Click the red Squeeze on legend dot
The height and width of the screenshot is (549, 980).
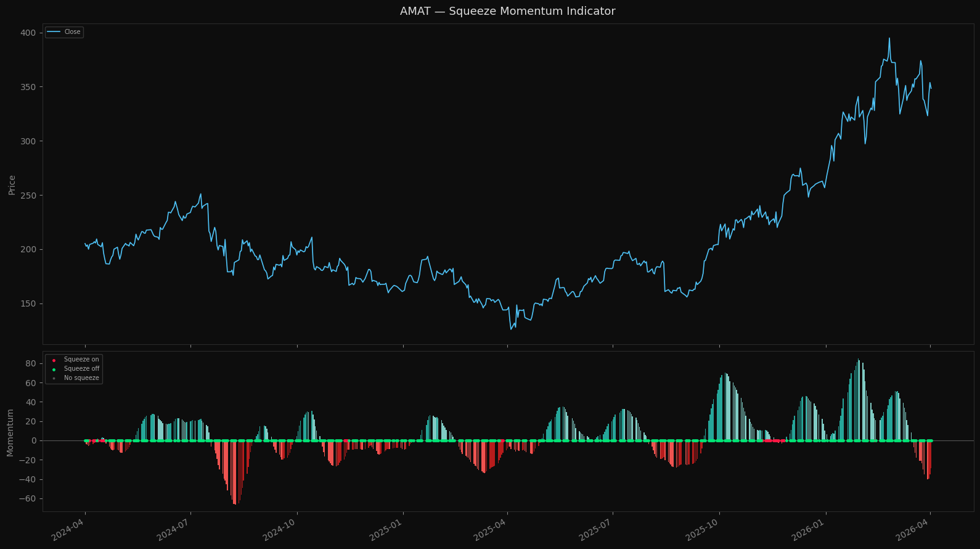click(x=54, y=360)
